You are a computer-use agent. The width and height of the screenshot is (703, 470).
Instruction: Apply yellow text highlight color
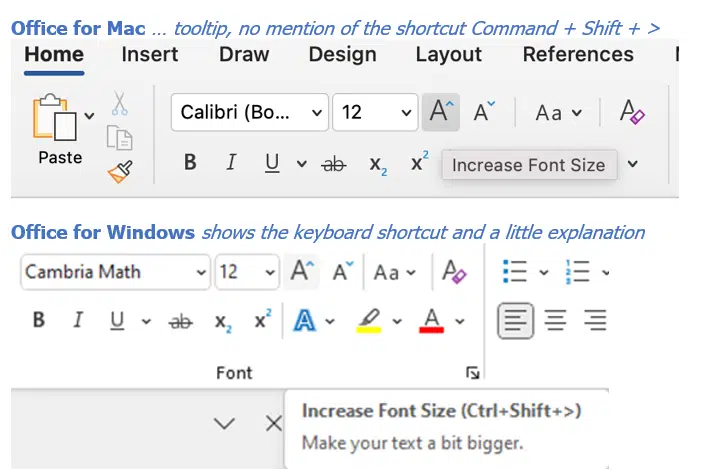369,321
